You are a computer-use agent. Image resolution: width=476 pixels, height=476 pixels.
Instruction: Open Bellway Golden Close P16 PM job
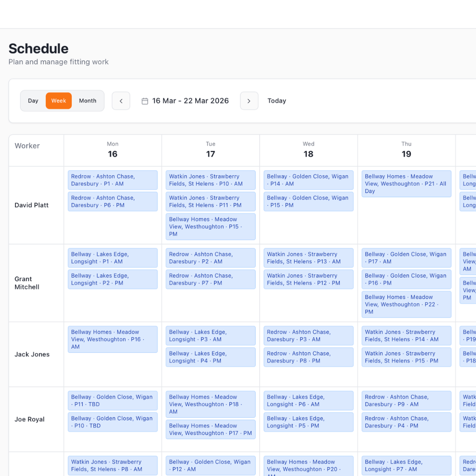[406, 279]
